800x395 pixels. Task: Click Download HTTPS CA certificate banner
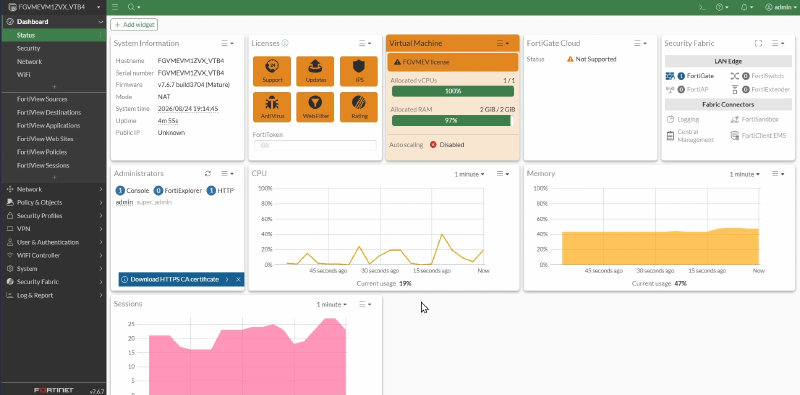tap(174, 279)
